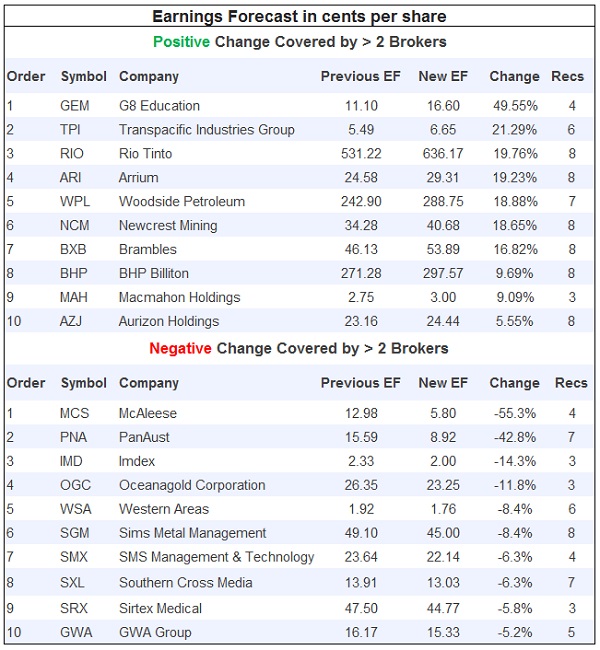Click the Southern Cross Media company name
Image resolution: width=600 pixels, height=650 pixels.
[185, 582]
